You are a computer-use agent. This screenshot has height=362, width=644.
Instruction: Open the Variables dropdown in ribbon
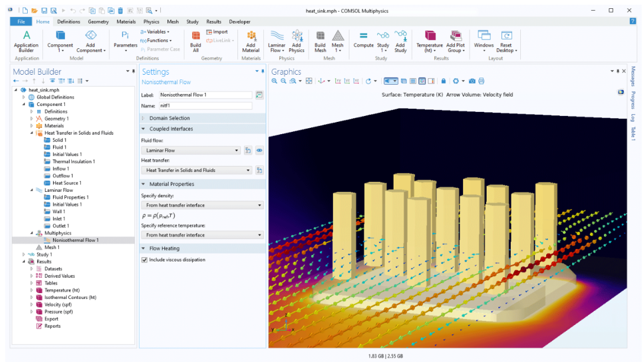point(155,32)
